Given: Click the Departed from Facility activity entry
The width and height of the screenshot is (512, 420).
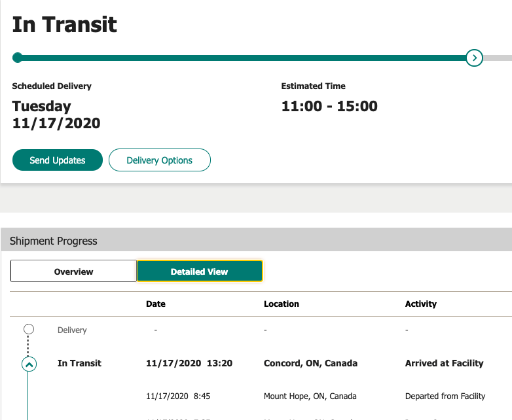Looking at the screenshot, I should tap(445, 396).
